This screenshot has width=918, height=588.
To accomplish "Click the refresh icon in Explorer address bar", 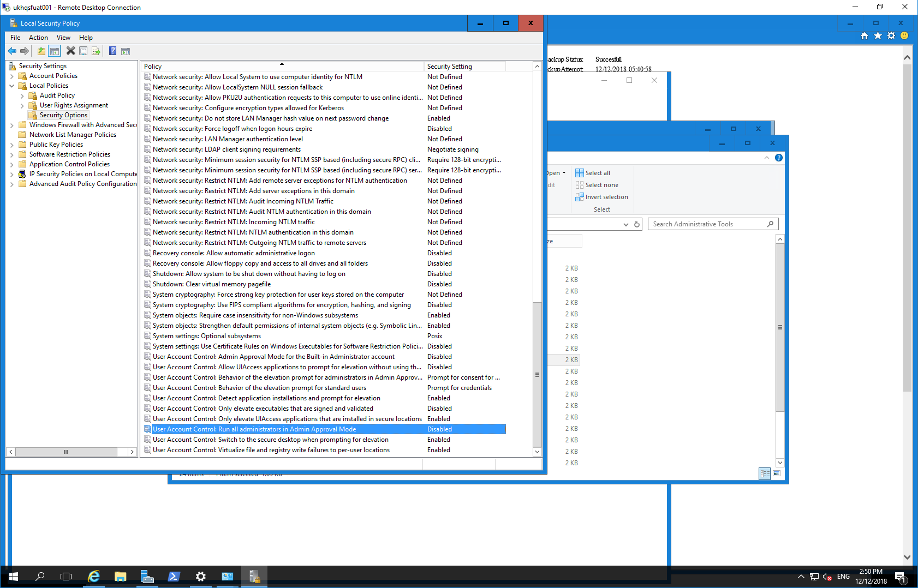I will click(x=637, y=224).
